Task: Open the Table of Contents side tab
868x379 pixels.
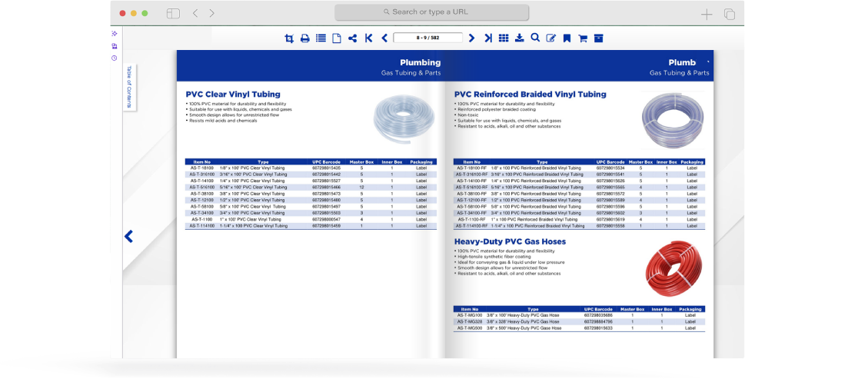Action: [x=129, y=88]
